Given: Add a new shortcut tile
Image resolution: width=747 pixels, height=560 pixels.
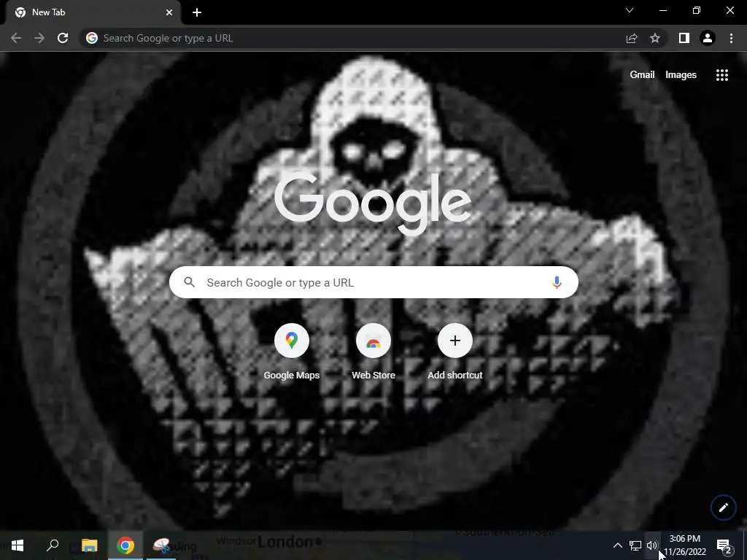Looking at the screenshot, I should click(x=455, y=352).
